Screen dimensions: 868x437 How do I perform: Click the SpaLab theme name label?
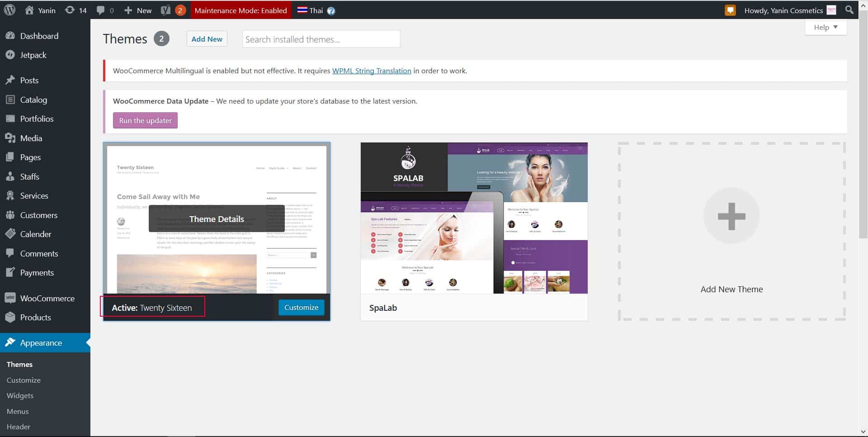pos(383,308)
